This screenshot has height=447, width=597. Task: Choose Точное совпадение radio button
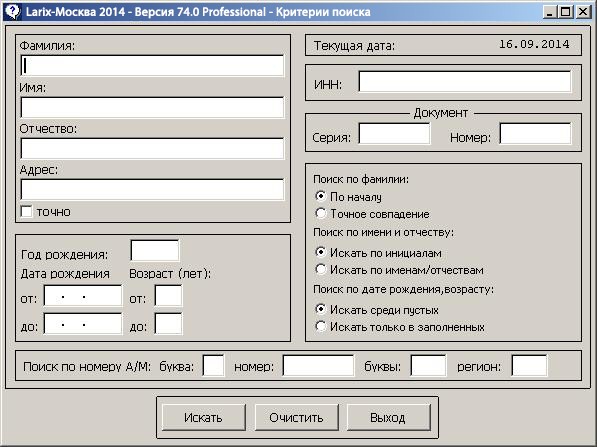click(x=321, y=214)
